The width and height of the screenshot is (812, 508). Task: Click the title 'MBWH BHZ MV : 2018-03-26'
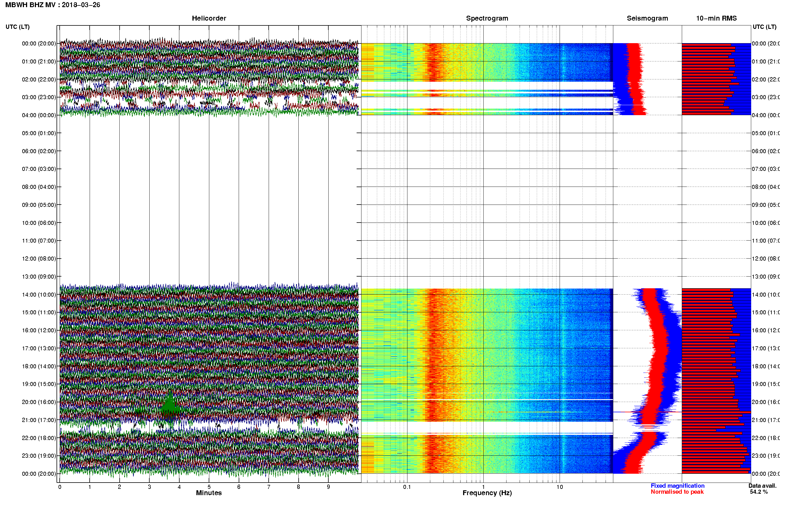[x=53, y=5]
